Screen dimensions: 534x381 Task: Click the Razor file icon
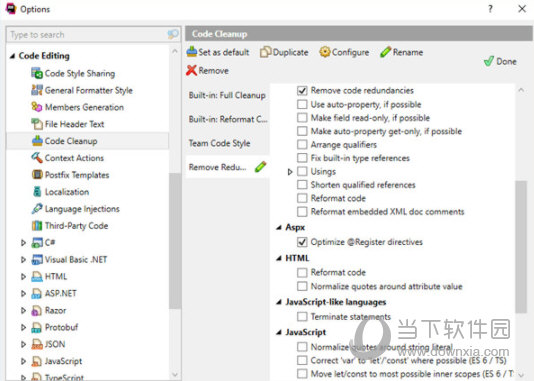[37, 310]
